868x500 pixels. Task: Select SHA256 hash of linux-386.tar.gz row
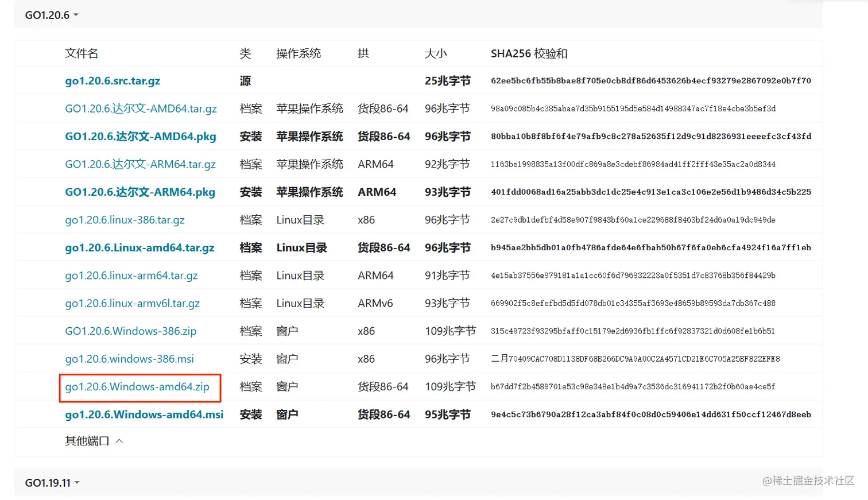coord(633,220)
